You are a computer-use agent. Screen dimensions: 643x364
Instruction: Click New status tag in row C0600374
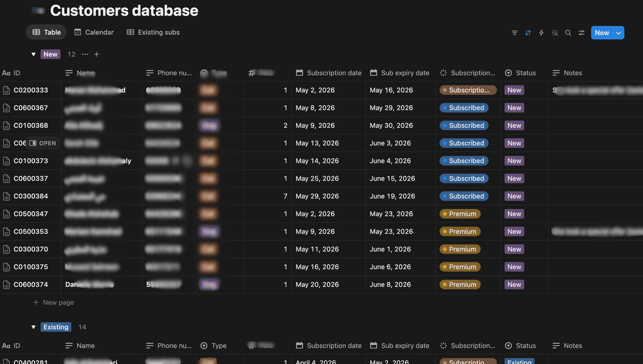click(514, 284)
